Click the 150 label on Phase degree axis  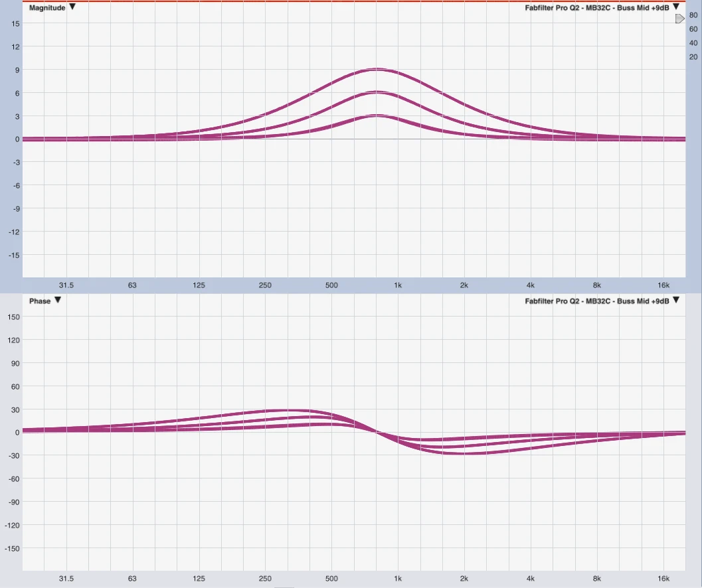[14, 317]
